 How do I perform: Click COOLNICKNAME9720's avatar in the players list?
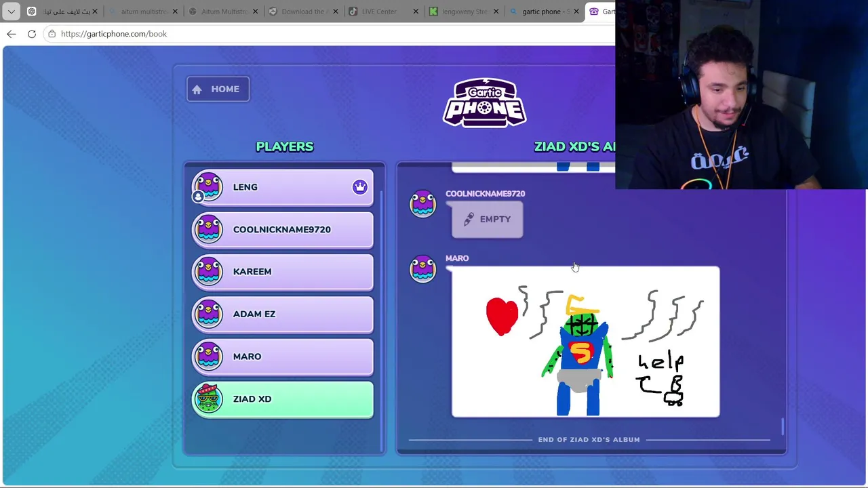tap(208, 229)
